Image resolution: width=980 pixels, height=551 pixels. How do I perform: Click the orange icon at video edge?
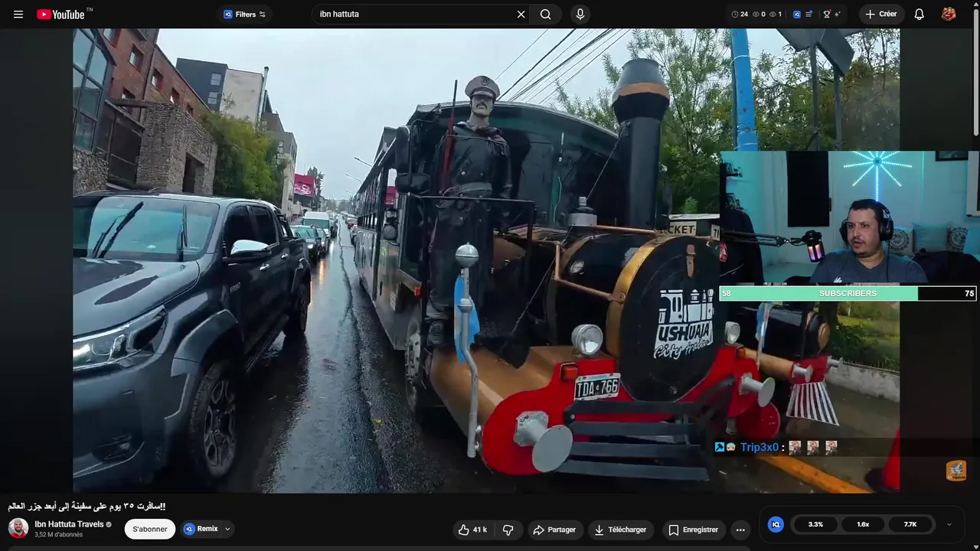click(956, 471)
